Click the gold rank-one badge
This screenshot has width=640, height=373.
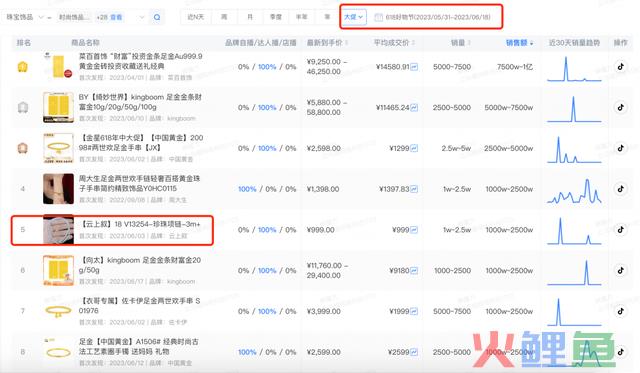(x=23, y=67)
